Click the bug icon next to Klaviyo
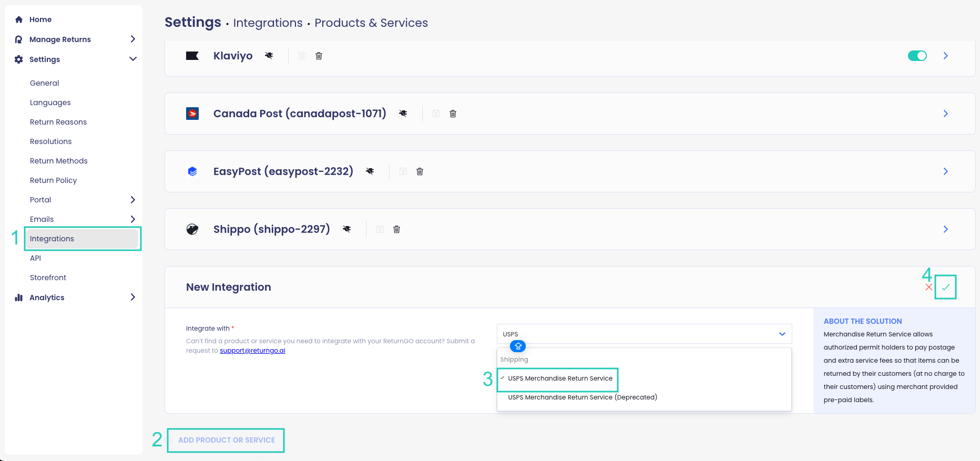 pyautogui.click(x=269, y=56)
